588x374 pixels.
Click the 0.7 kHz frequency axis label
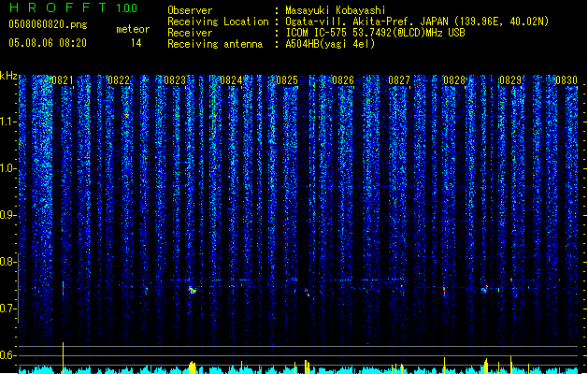pyautogui.click(x=7, y=309)
